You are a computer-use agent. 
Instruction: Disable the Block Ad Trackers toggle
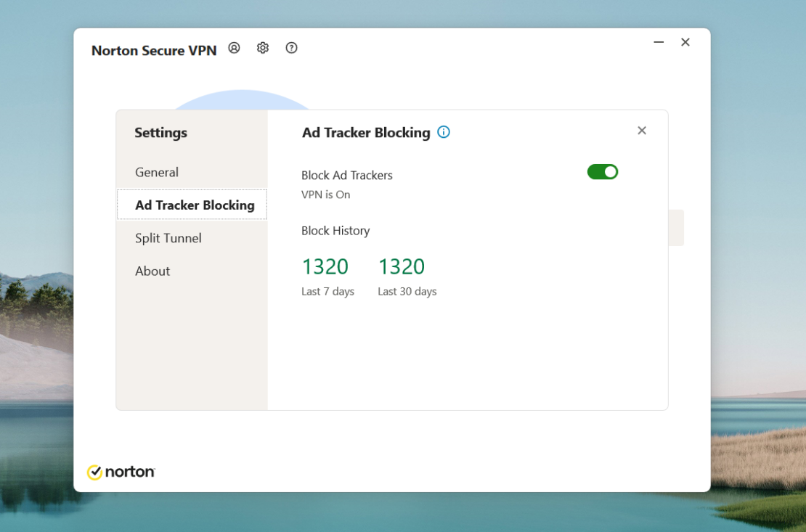[603, 171]
